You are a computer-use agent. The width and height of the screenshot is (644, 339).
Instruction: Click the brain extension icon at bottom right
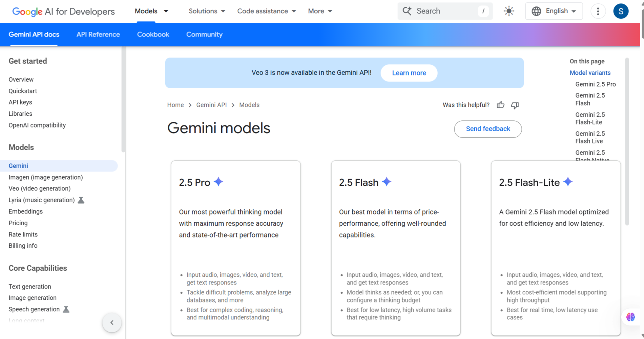[630, 317]
